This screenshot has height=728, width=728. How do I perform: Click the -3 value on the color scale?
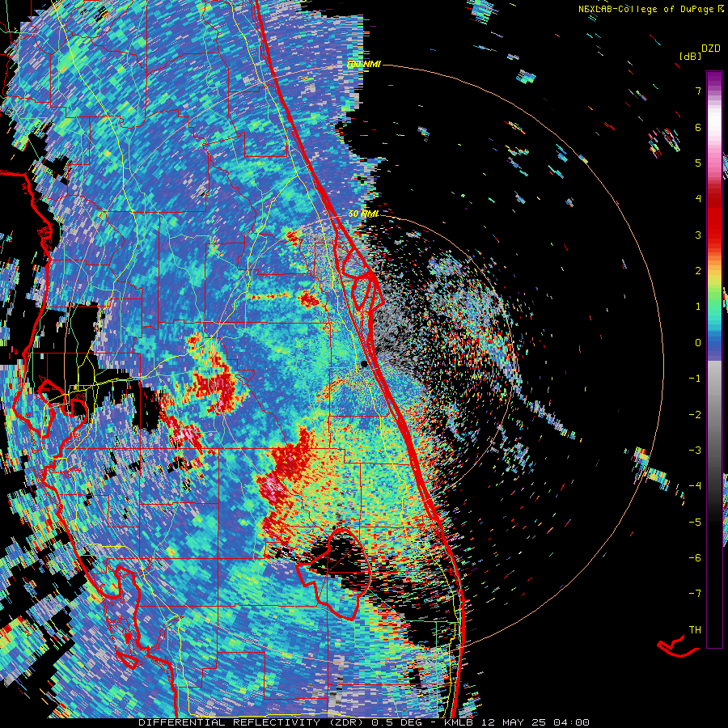click(x=695, y=450)
